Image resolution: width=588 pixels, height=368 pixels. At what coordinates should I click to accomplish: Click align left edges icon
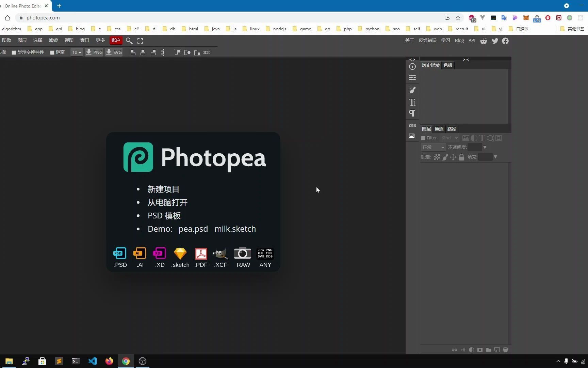tap(133, 52)
